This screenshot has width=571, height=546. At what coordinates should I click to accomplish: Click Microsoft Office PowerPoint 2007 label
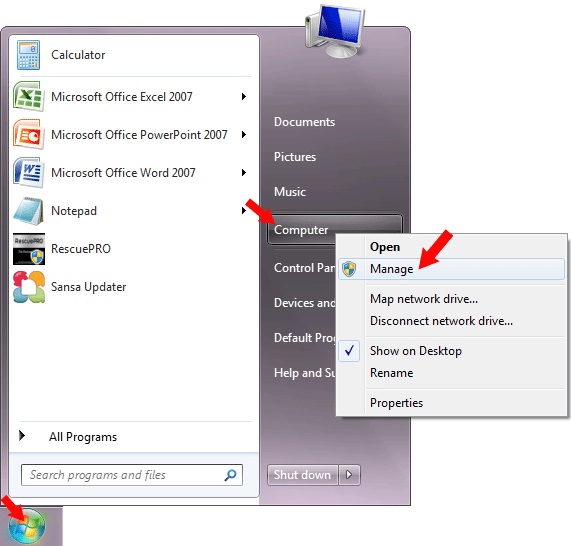click(x=139, y=134)
